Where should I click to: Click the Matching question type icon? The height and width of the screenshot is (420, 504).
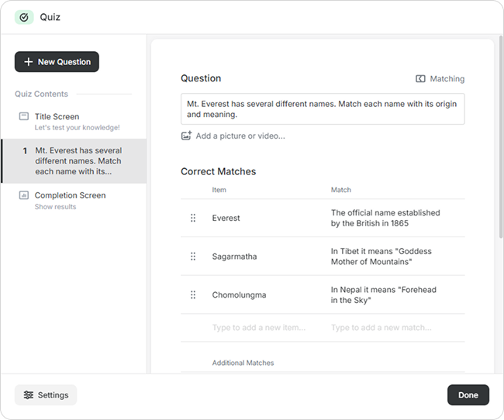(420, 78)
